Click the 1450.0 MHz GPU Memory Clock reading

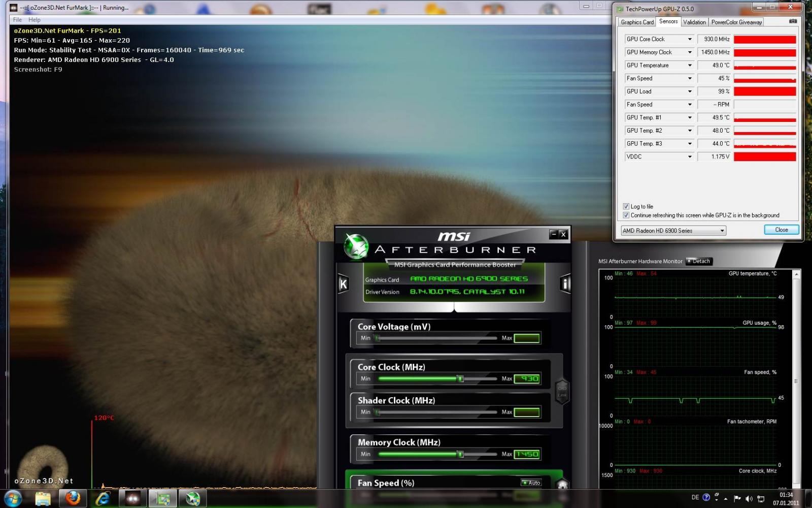(715, 52)
